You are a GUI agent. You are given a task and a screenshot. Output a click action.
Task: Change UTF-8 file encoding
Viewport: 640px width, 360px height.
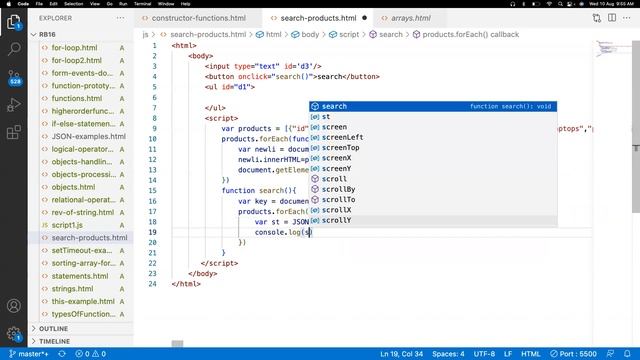coord(484,354)
